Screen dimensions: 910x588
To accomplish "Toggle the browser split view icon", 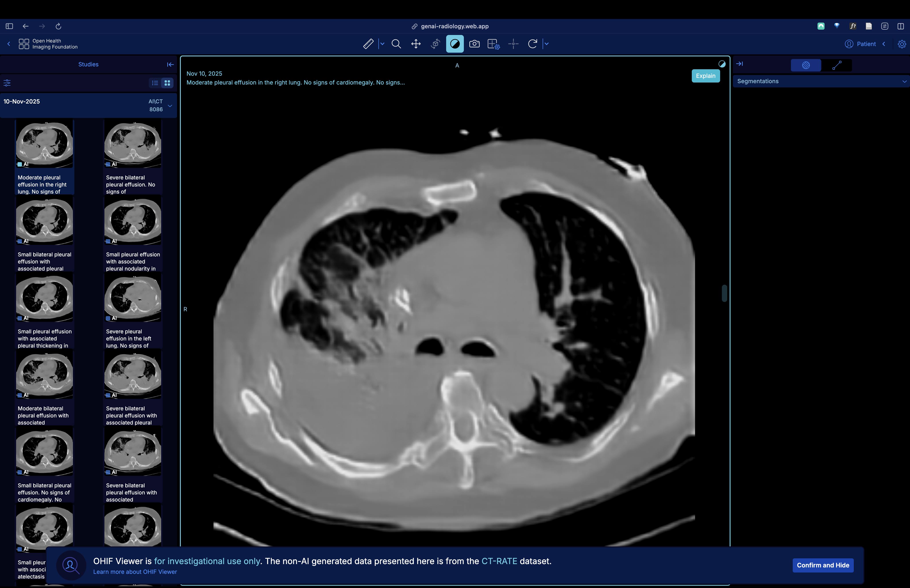I will 900,26.
